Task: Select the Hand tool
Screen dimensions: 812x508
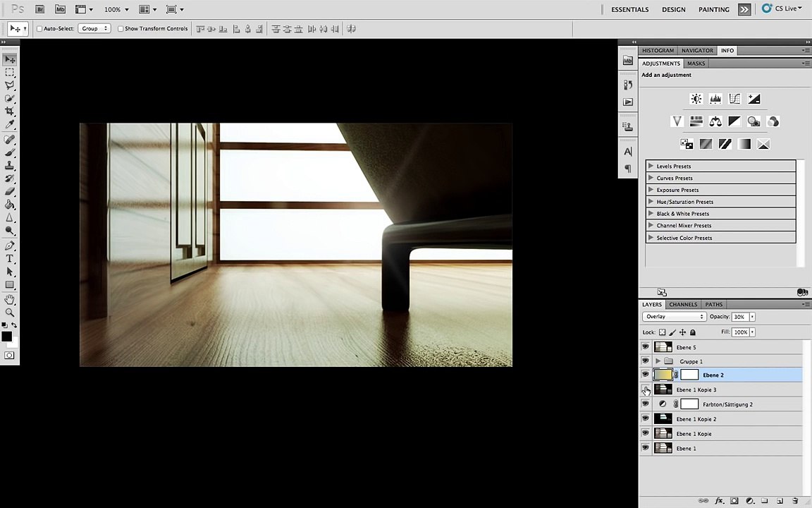Action: 10,300
